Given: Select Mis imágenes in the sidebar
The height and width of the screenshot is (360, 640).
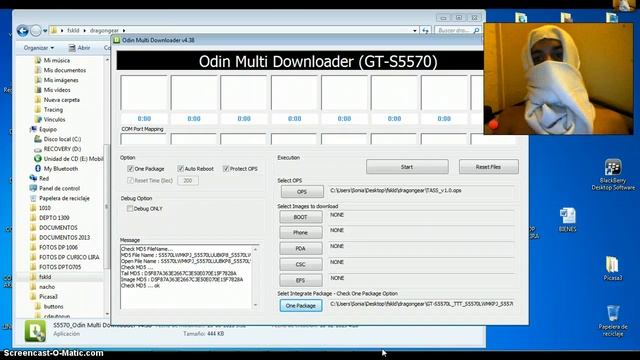Looking at the screenshot, I should (61, 80).
